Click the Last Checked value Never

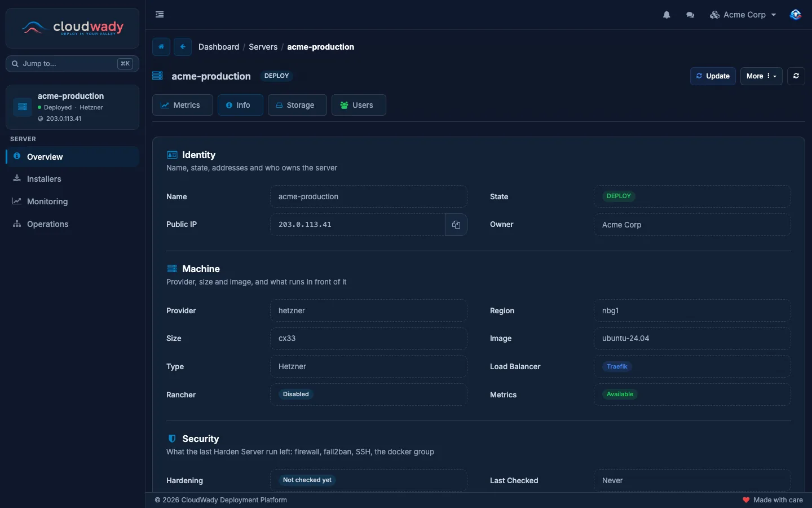[x=692, y=480]
